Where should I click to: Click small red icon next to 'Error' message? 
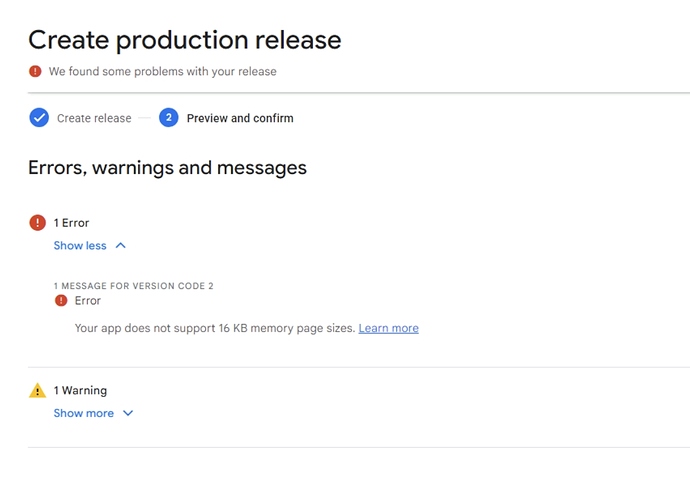pos(61,300)
